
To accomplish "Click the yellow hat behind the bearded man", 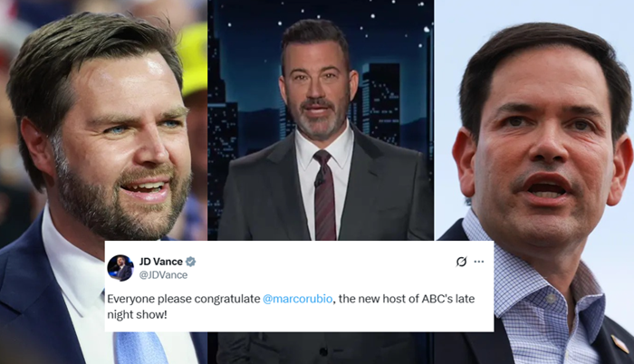I will 194,57.
